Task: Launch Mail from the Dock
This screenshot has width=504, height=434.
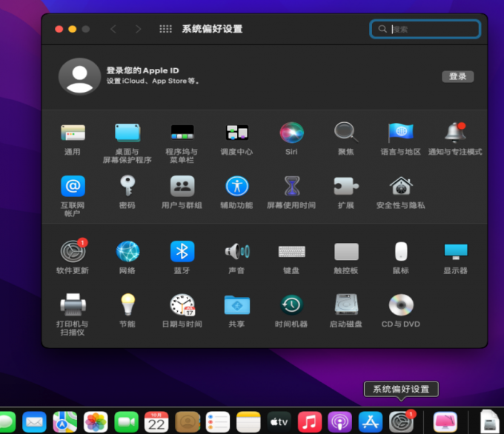Action: 34,422
